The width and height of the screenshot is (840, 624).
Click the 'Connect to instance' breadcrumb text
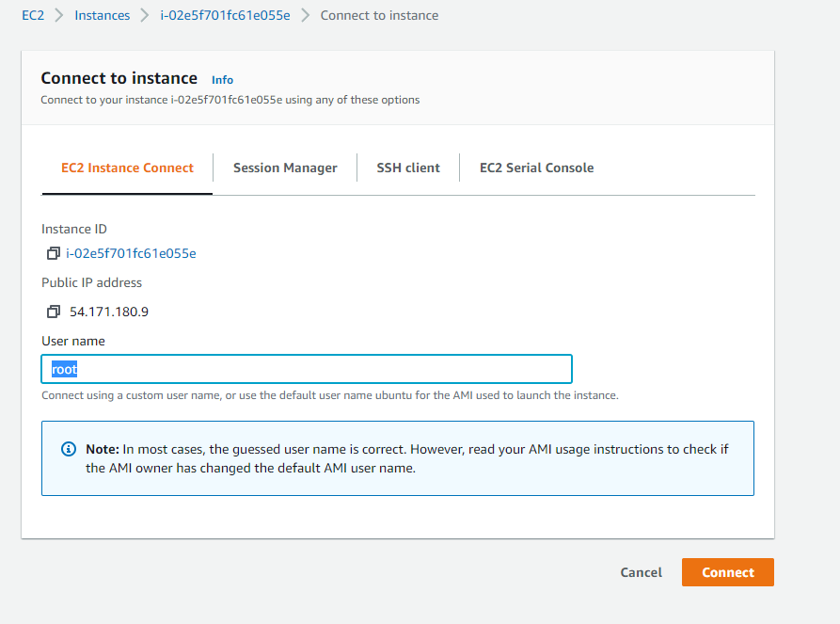379,15
